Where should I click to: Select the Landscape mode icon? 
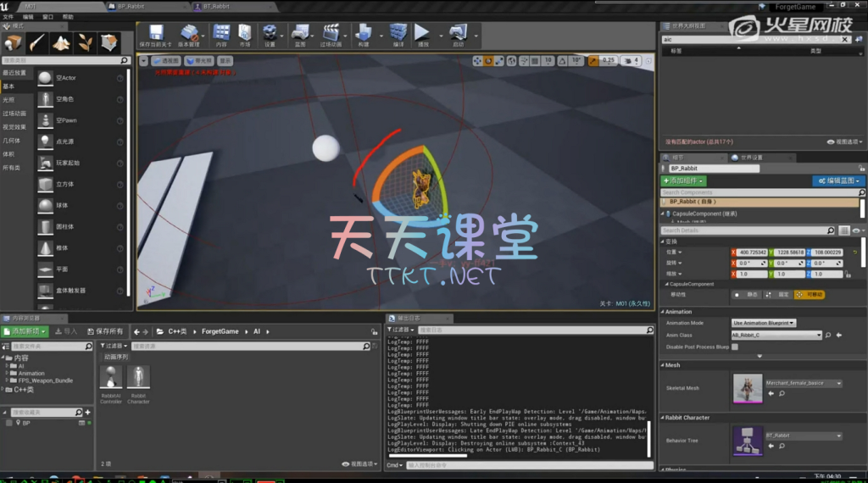[60, 42]
